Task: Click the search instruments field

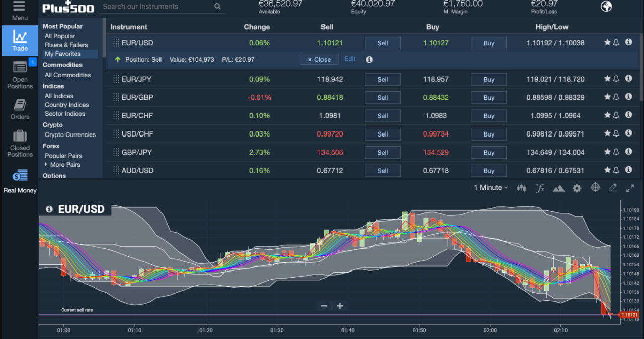Action: (x=156, y=7)
